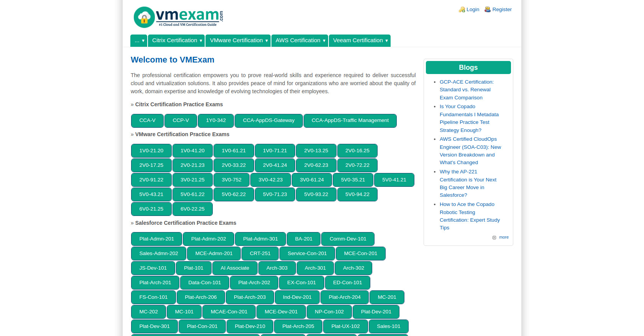Choose the Comm-Dev-101 exam button
The height and width of the screenshot is (336, 644).
pos(348,239)
